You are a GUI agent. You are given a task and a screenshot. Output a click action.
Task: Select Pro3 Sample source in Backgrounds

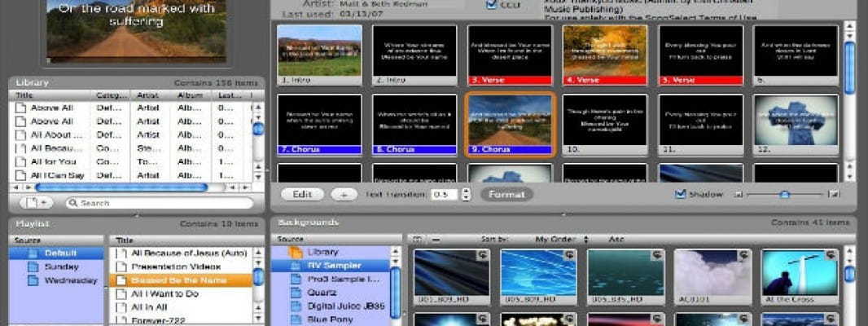[x=331, y=279]
